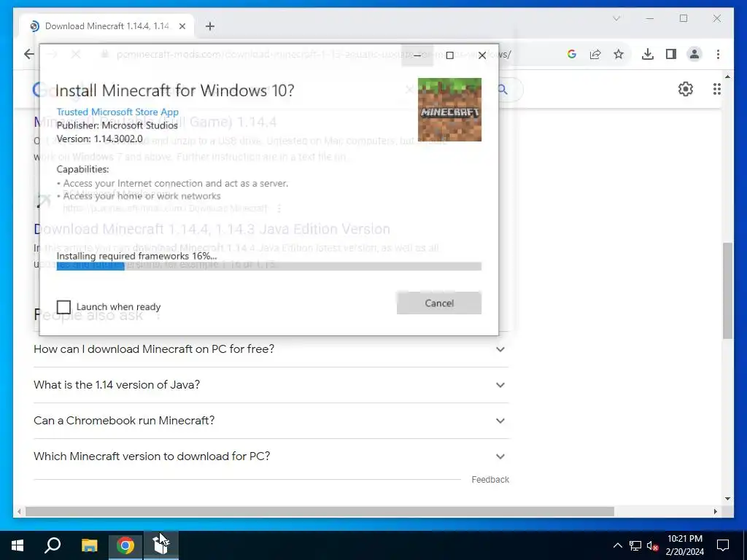This screenshot has width=747, height=560.
Task: Show hidden system tray icons
Action: [x=617, y=545]
